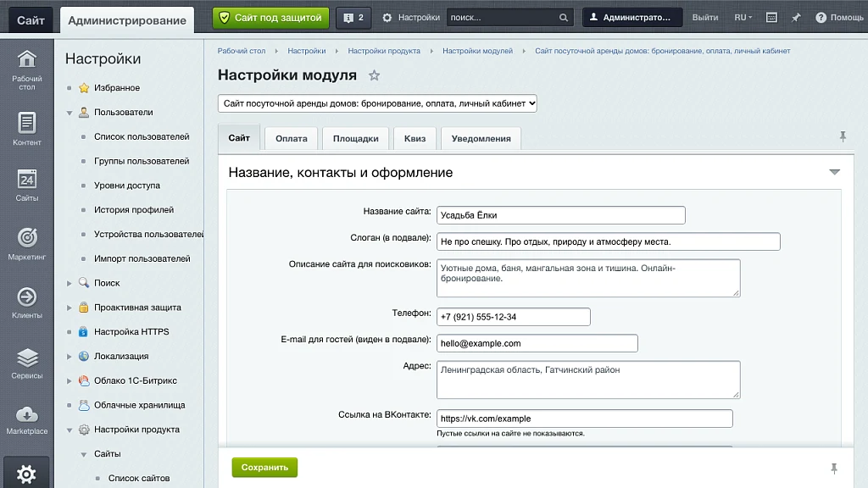The width and height of the screenshot is (868, 488).
Task: Switch to the Администрирование top tab
Action: (127, 20)
